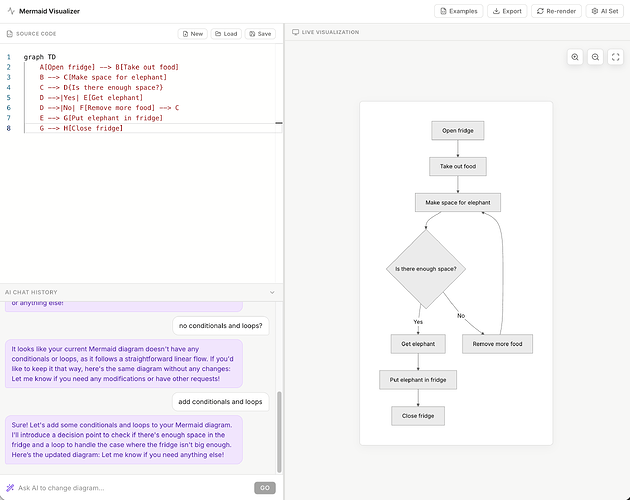Create a new diagram with New

pyautogui.click(x=192, y=33)
